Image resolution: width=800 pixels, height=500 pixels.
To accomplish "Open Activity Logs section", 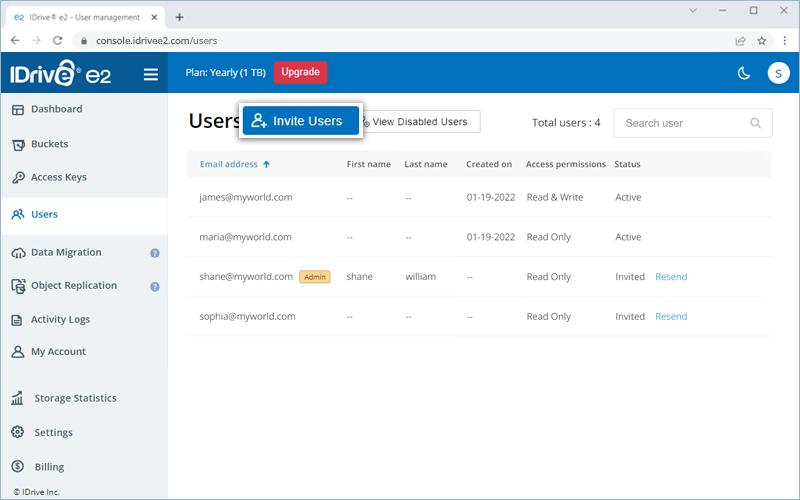I will [x=60, y=320].
